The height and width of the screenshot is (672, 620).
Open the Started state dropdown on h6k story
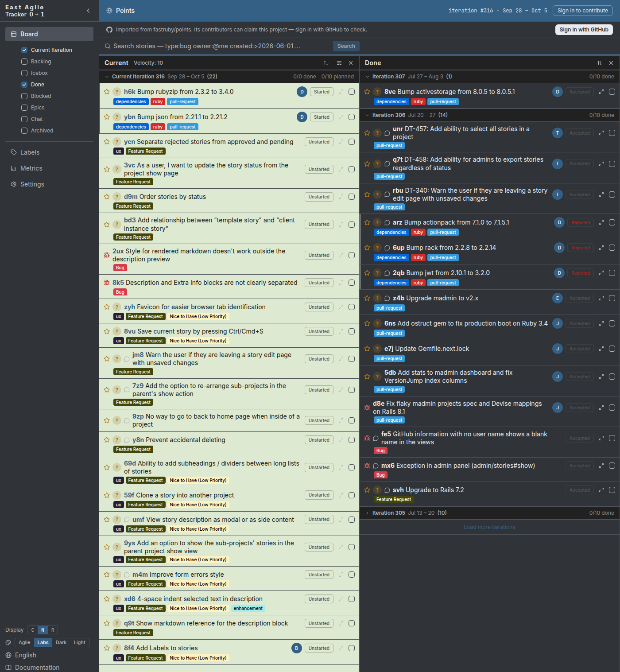[x=322, y=92]
